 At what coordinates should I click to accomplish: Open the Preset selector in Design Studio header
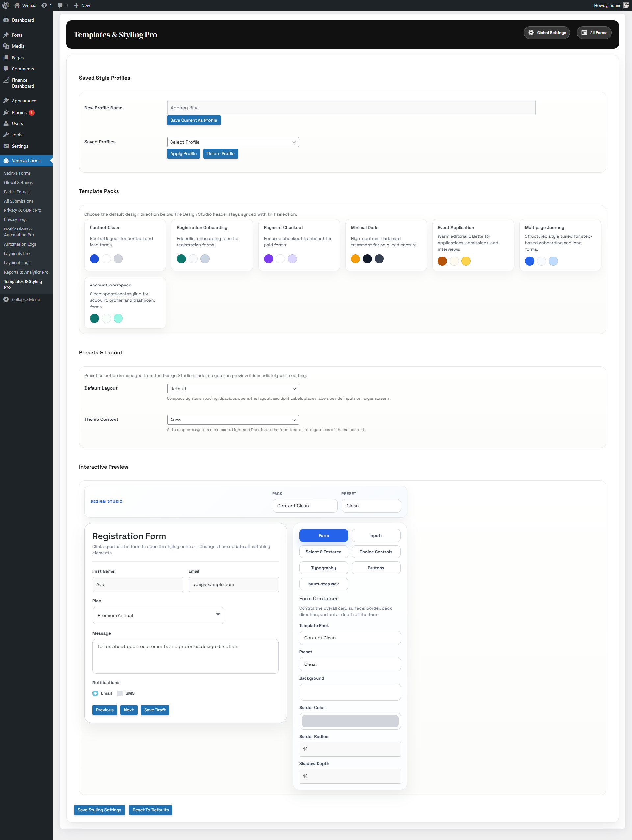(x=371, y=506)
